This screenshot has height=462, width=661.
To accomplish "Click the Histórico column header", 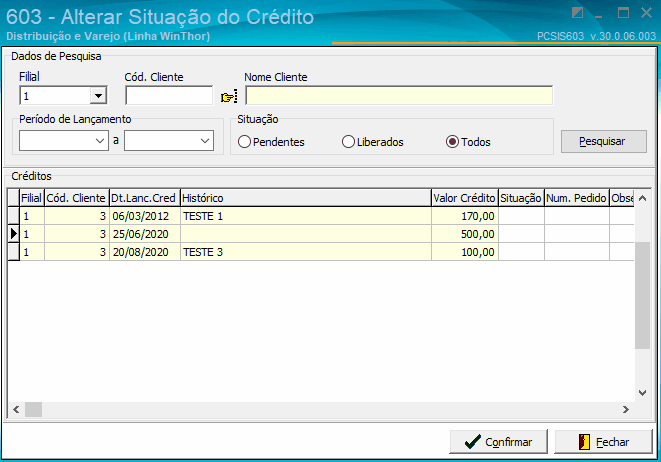I will click(x=306, y=198).
